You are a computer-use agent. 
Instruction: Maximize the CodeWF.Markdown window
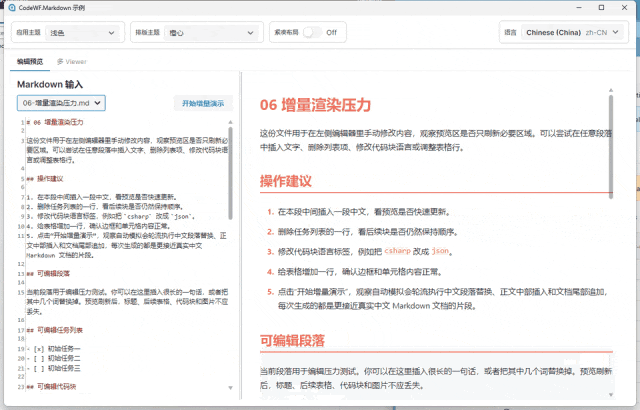tap(601, 7)
